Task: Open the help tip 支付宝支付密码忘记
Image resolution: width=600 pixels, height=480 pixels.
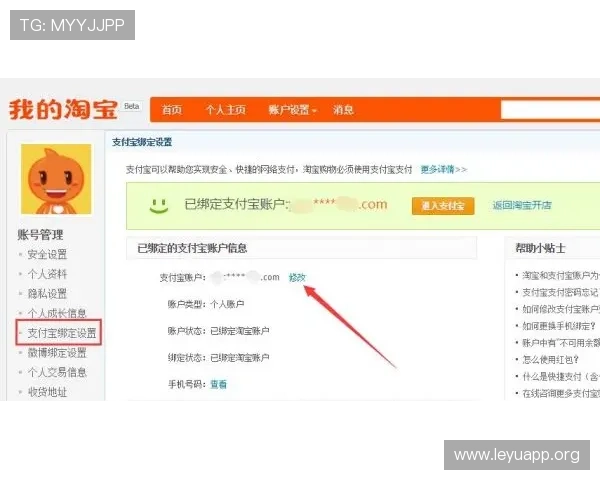Action: (x=561, y=292)
